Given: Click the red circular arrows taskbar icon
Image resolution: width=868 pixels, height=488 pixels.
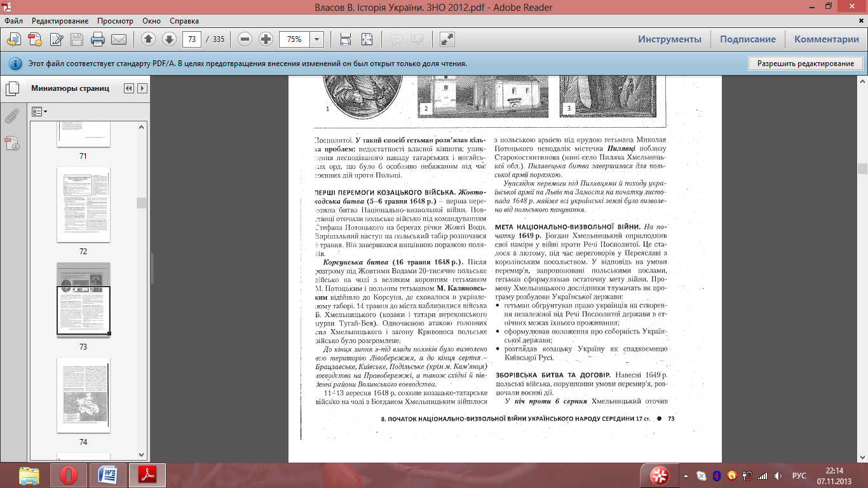Looking at the screenshot, I should 660,475.
